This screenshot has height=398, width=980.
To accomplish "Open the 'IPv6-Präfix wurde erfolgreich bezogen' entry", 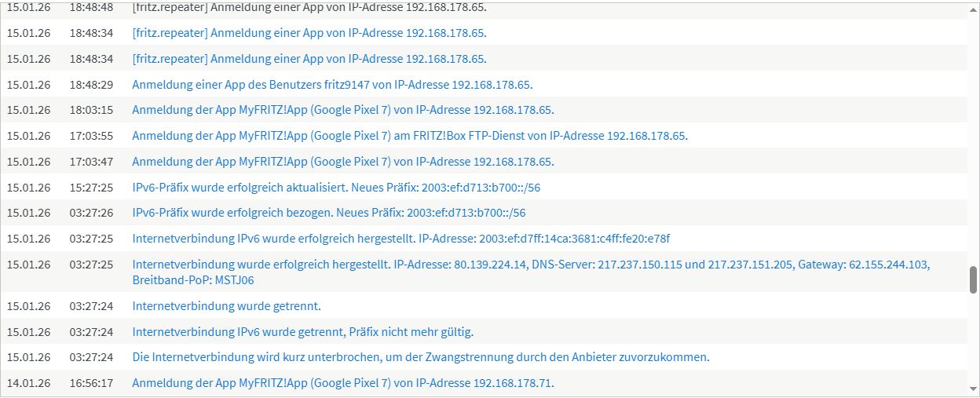I will [328, 213].
